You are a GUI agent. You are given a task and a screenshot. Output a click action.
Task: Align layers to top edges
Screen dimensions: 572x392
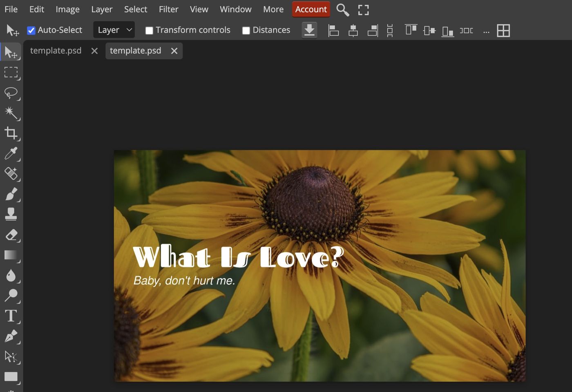(x=411, y=30)
